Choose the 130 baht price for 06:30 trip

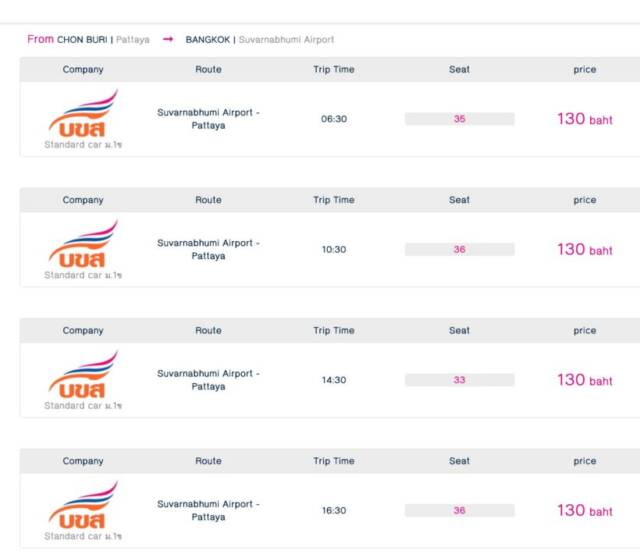585,119
